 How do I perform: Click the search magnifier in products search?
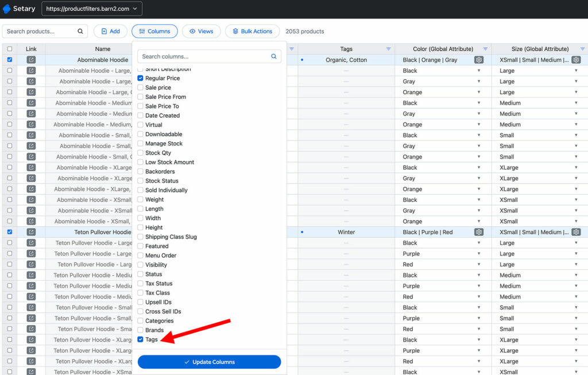pyautogui.click(x=80, y=31)
